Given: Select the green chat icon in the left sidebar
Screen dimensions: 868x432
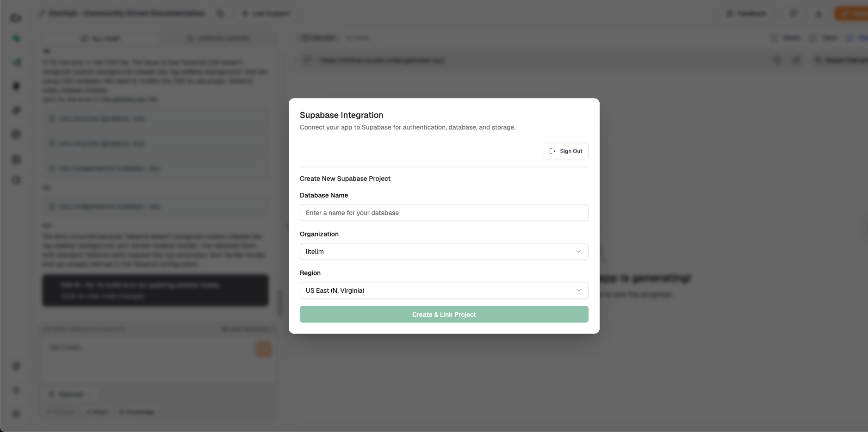Looking at the screenshot, I should pyautogui.click(x=16, y=38).
